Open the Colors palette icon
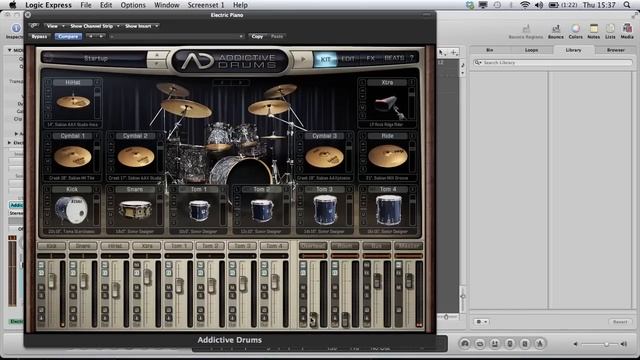 (x=576, y=28)
